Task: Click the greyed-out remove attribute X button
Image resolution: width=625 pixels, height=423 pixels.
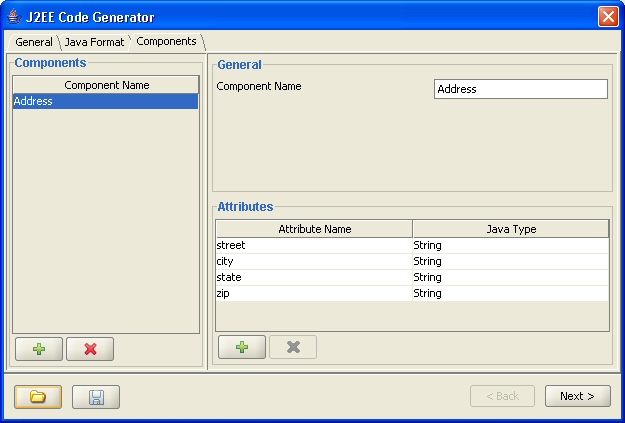Action: pyautogui.click(x=293, y=347)
